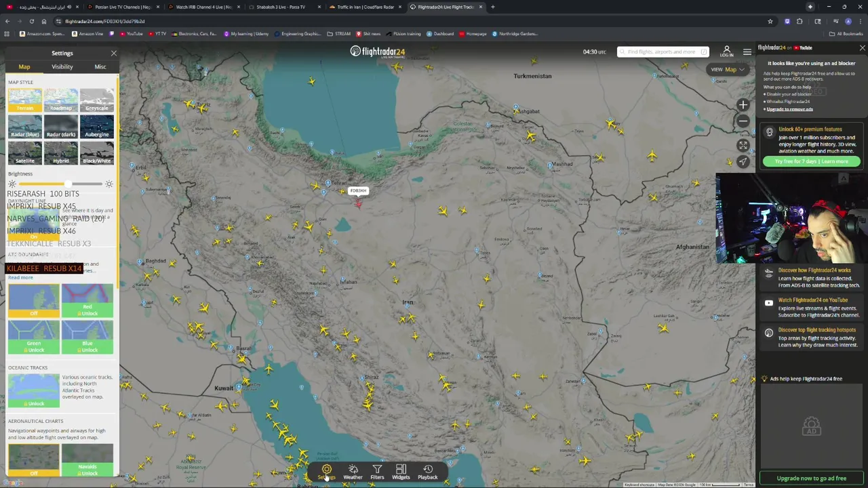This screenshot has width=868, height=488.
Task: Switch to Traffic in Iran Cloudflare Radar tab
Action: coord(366,7)
